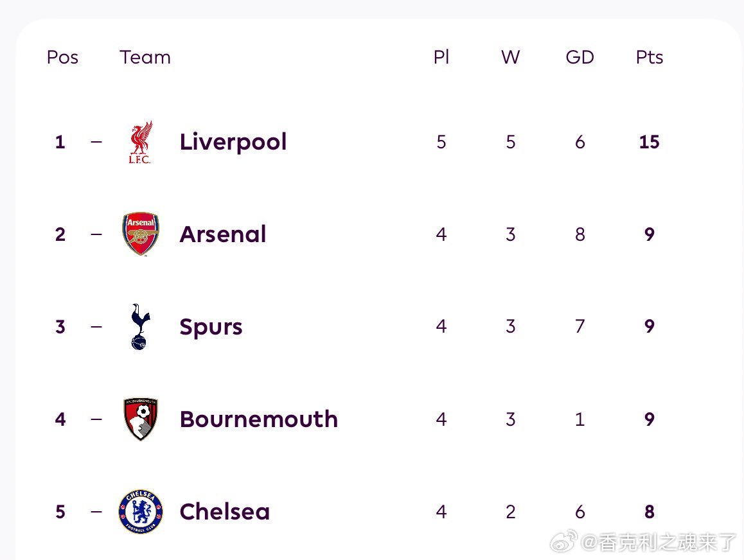Click the Team column header

pyautogui.click(x=145, y=57)
